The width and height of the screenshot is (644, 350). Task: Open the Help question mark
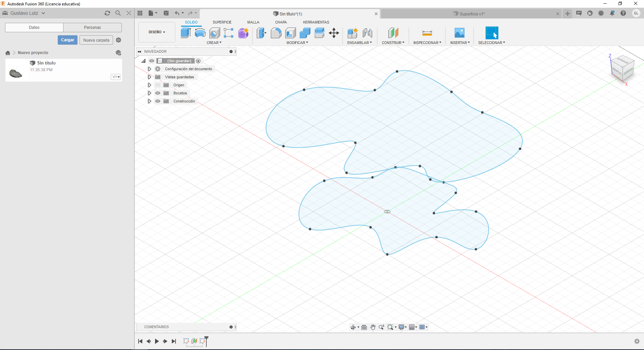[x=623, y=13]
